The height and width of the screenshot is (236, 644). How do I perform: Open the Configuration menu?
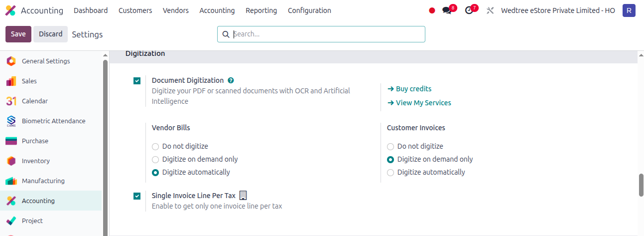pyautogui.click(x=309, y=10)
